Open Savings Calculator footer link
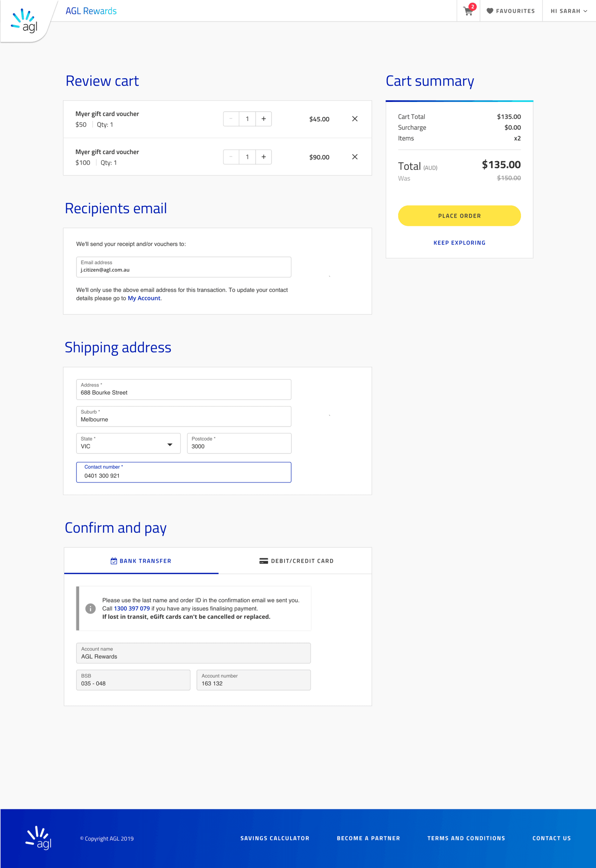The height and width of the screenshot is (868, 596). click(x=275, y=838)
